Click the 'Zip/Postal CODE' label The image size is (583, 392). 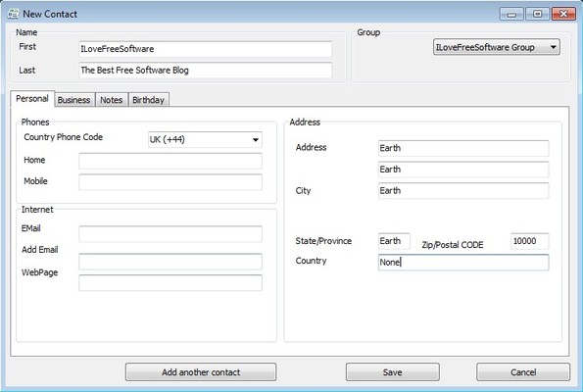tap(453, 245)
